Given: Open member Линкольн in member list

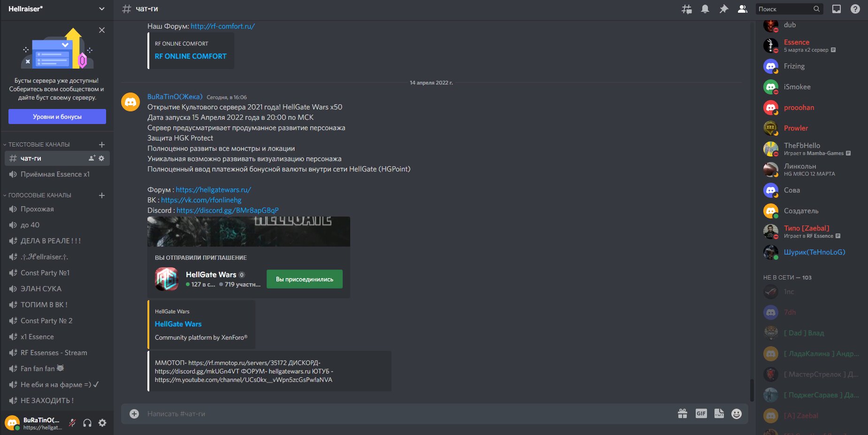Looking at the screenshot, I should [x=812, y=170].
